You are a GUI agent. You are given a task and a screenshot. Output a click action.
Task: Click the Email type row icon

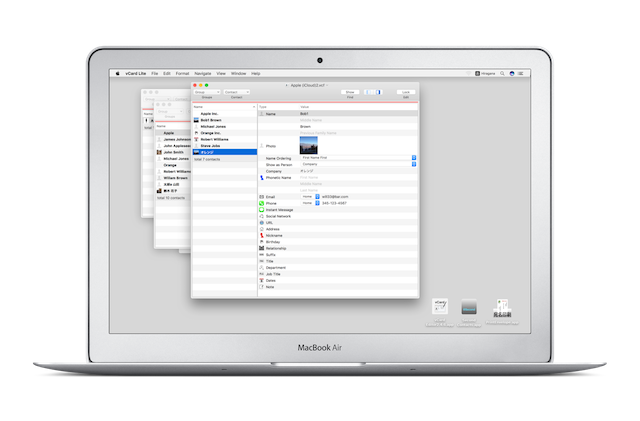pyautogui.click(x=262, y=197)
